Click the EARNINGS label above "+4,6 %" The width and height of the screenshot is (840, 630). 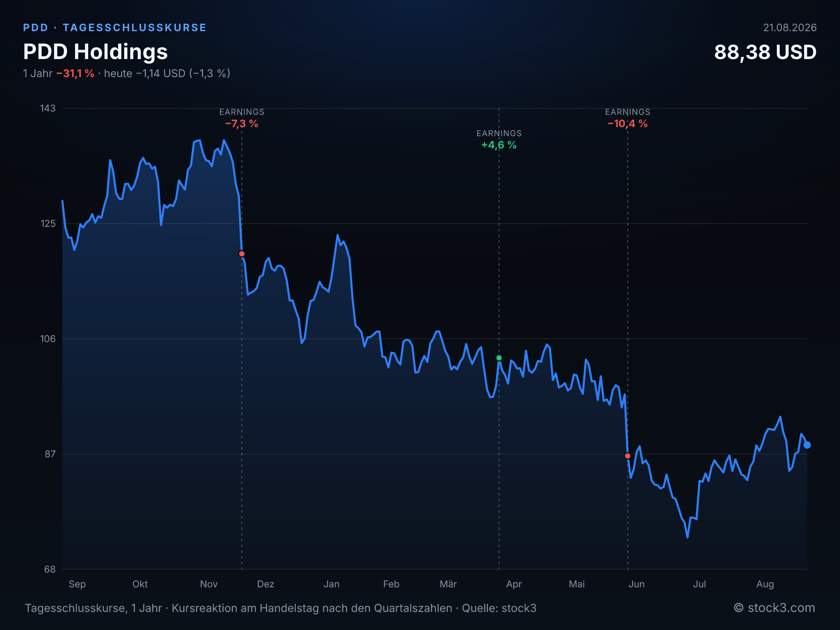coord(499,133)
